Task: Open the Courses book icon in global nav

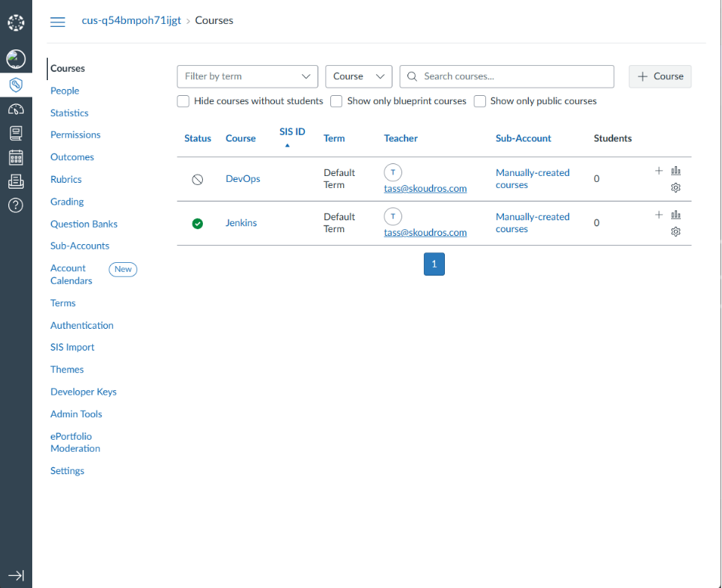Action: coord(16,133)
